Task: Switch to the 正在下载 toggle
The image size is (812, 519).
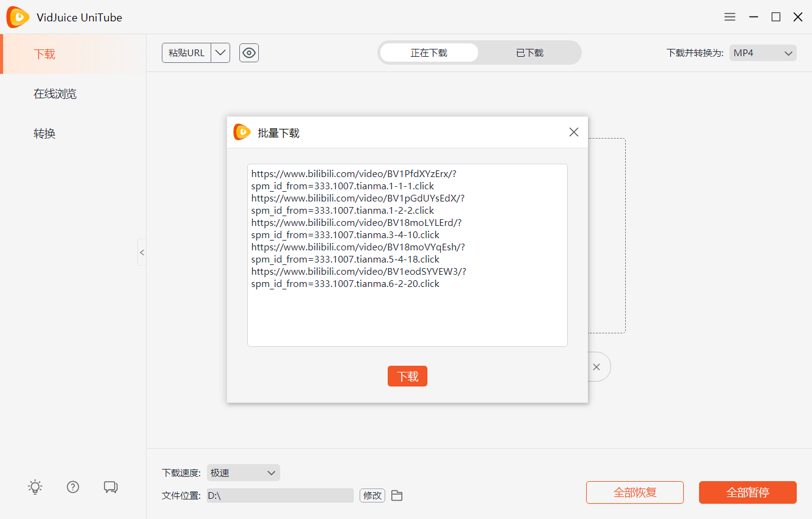Action: pos(429,53)
